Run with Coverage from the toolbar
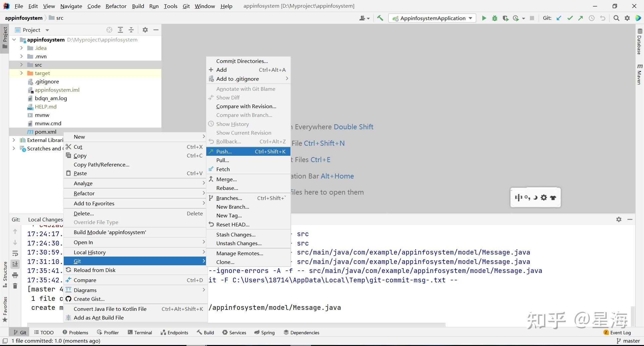This screenshot has width=644, height=346. (505, 18)
